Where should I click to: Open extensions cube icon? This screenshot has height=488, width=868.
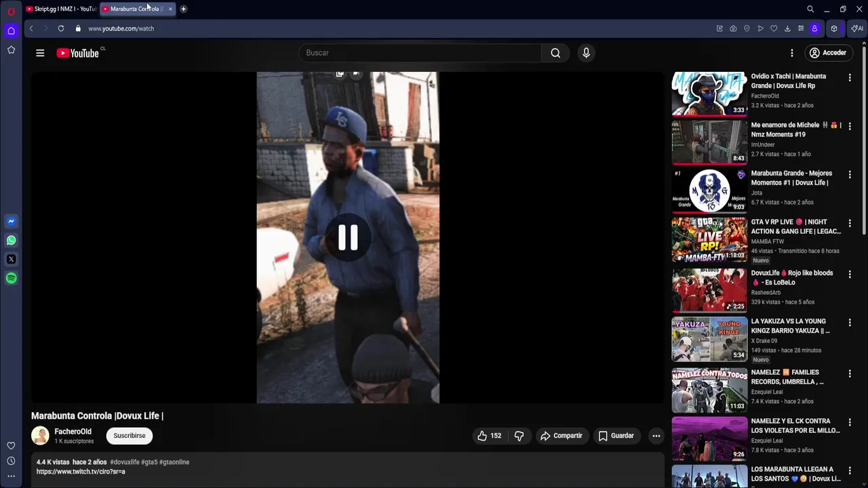pos(834,28)
